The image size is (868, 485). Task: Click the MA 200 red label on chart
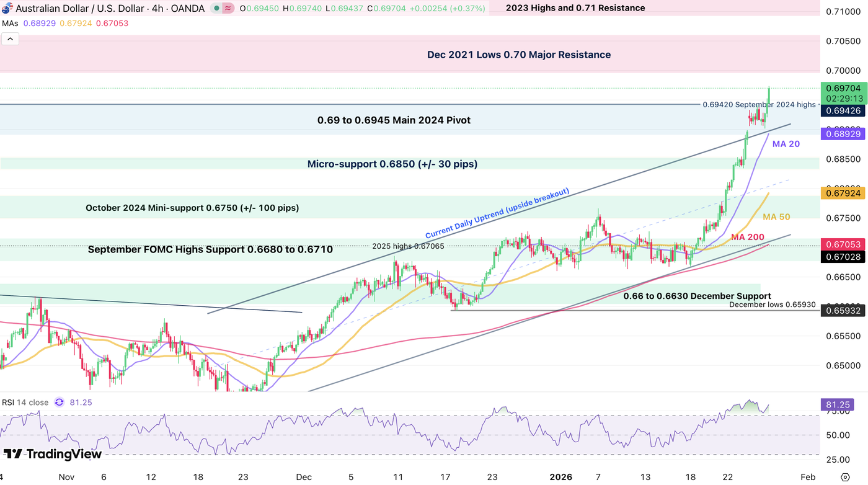pos(747,237)
